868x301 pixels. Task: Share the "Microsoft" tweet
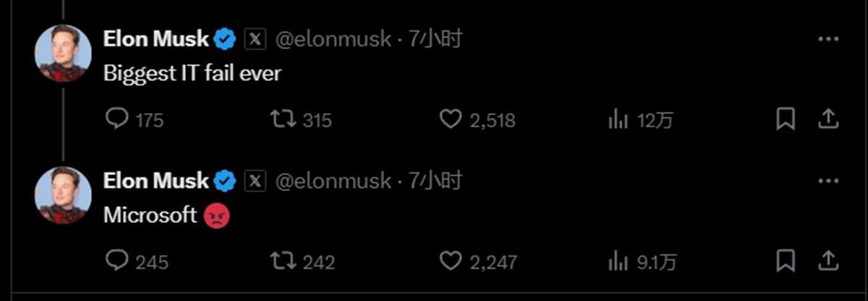coord(828,260)
